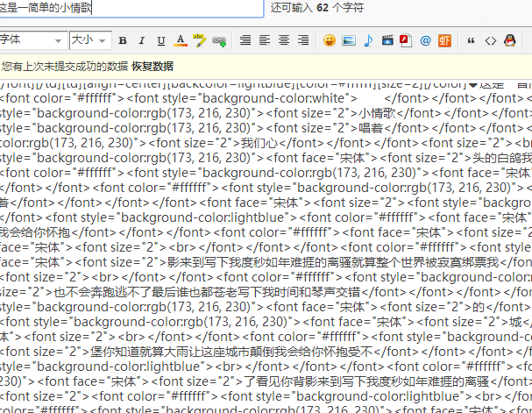Image resolution: width=532 pixels, height=413 pixels.
Task: Center align the text
Action: pos(284,40)
